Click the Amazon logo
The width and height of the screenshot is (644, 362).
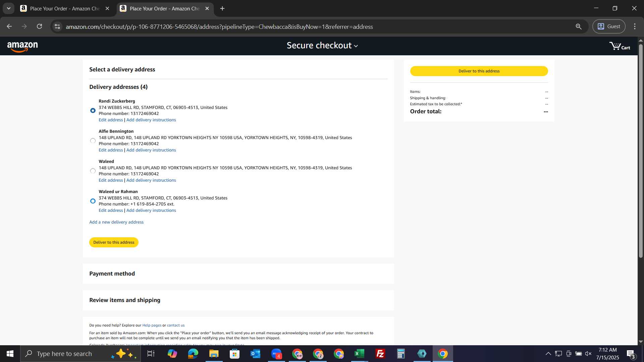[x=22, y=47]
